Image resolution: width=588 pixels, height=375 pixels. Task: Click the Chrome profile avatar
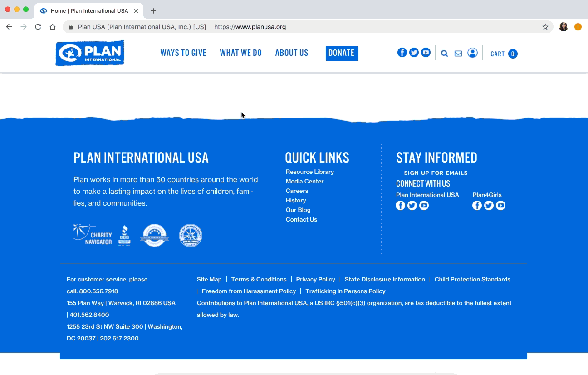[563, 27]
